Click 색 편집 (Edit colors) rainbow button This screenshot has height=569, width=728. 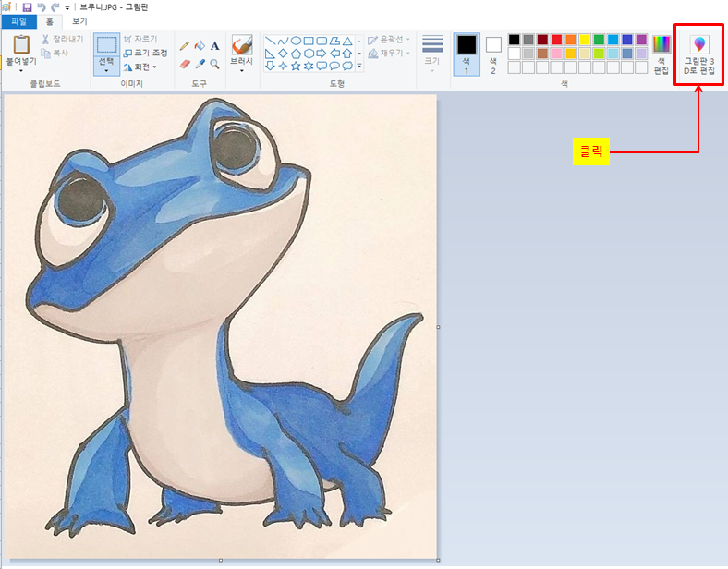click(661, 54)
